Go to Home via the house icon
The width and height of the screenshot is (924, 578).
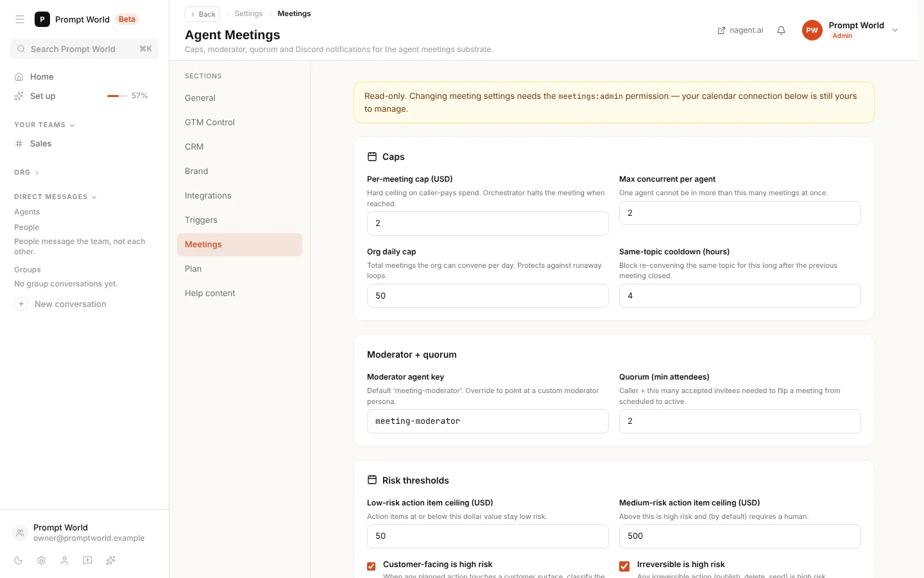coord(19,76)
